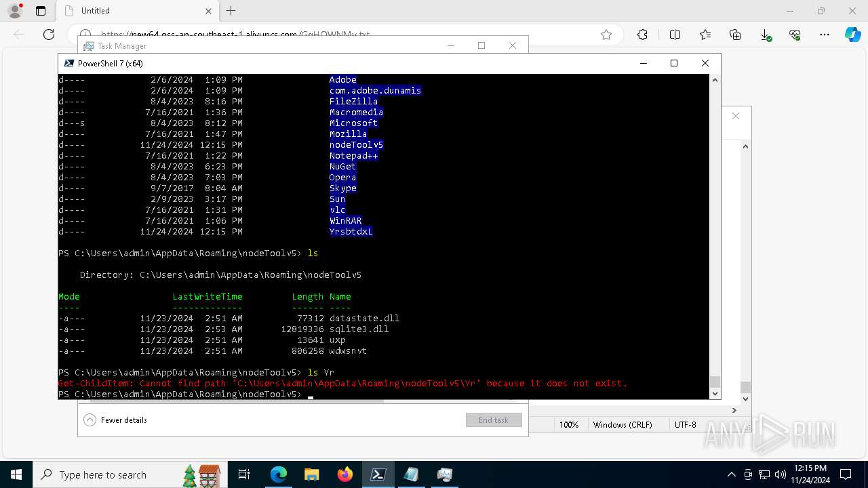Switch to PowerShell taskbar icon
868x488 pixels.
pyautogui.click(x=378, y=474)
